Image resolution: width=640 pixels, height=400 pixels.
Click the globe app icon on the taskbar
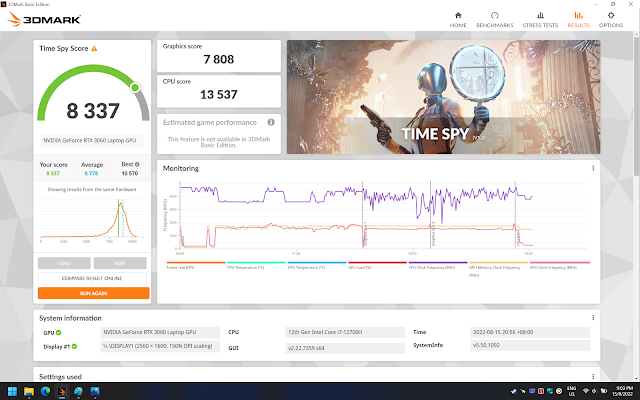point(78,391)
